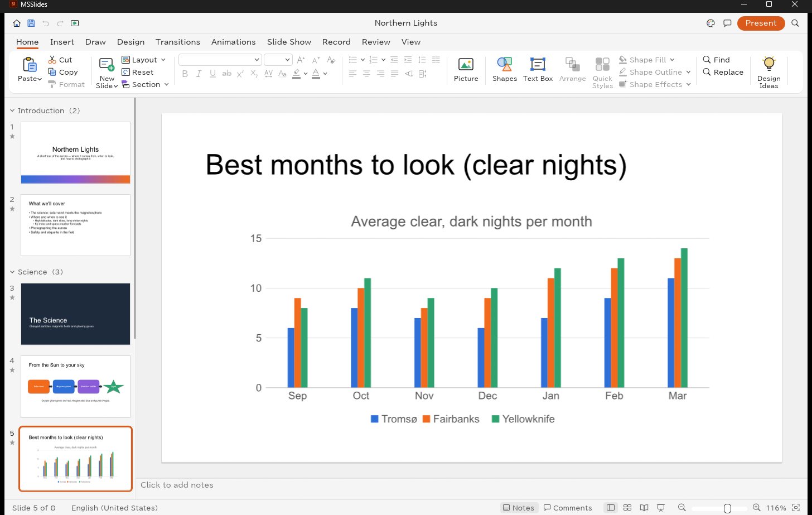
Task: Reset the slide layout
Action: (x=137, y=72)
